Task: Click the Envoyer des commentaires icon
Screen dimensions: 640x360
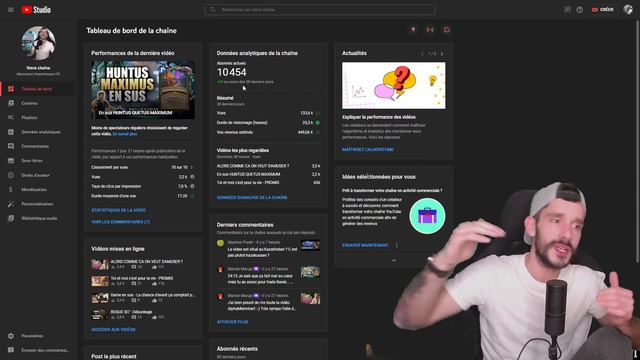Action: 11,350
